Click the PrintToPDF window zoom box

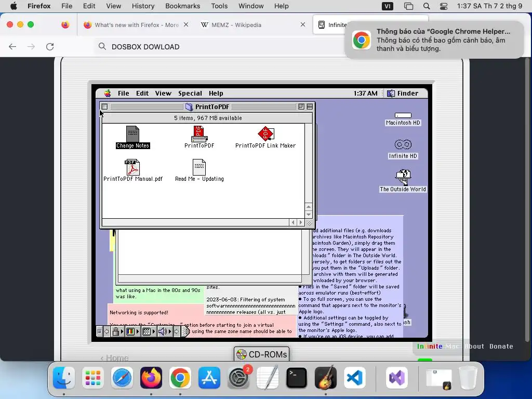coord(301,107)
